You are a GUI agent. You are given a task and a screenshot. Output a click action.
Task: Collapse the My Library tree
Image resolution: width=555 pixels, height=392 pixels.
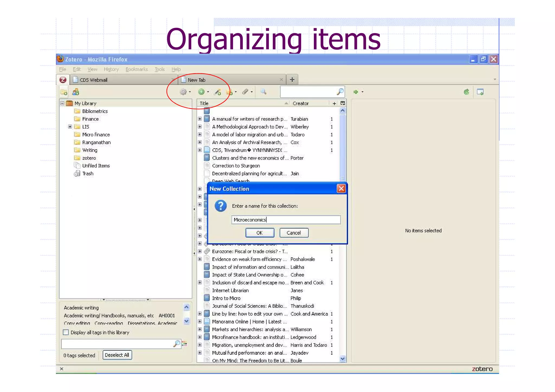[x=62, y=103]
